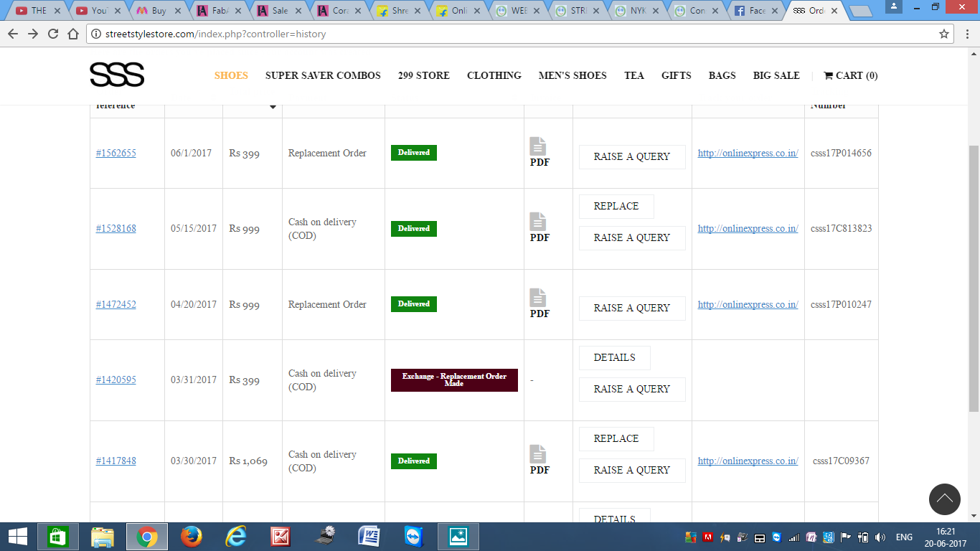
Task: Reload the current page
Action: pos(53,34)
